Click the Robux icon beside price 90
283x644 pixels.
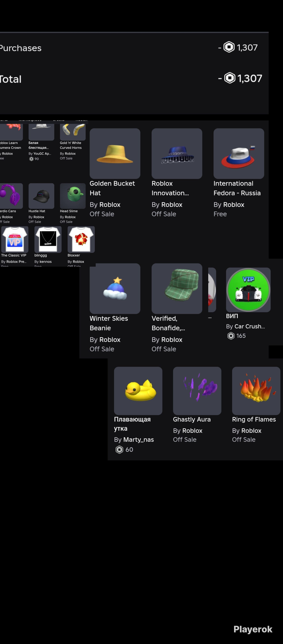coord(31,159)
